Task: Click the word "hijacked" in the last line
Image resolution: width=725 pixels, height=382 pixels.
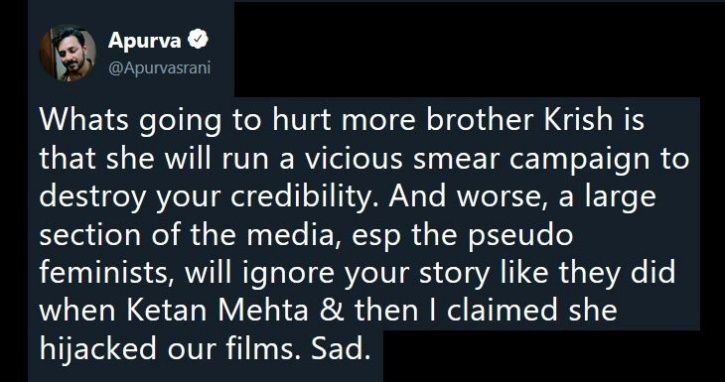Action: click(x=98, y=348)
